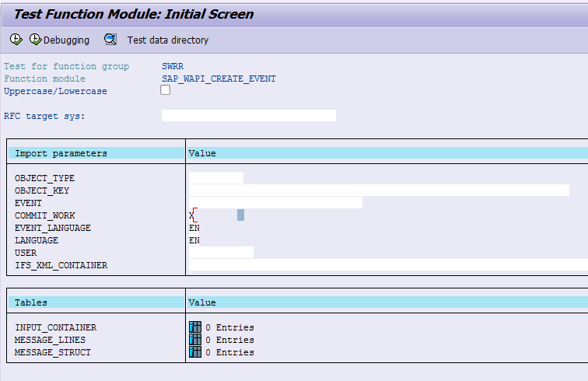Open the MESSAGE_STRUCT table icon
The width and height of the screenshot is (588, 381).
[x=195, y=351]
